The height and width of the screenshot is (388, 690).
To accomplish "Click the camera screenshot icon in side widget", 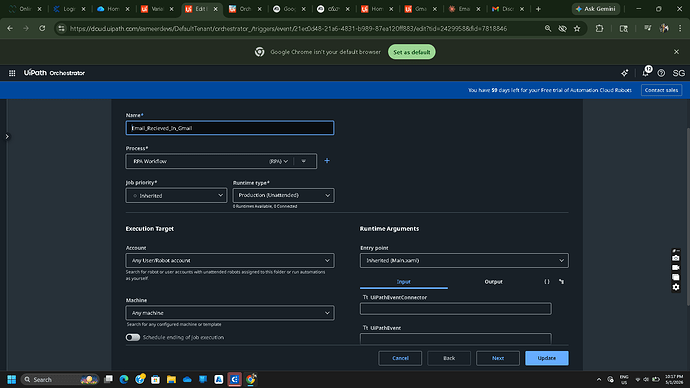I will (x=675, y=258).
